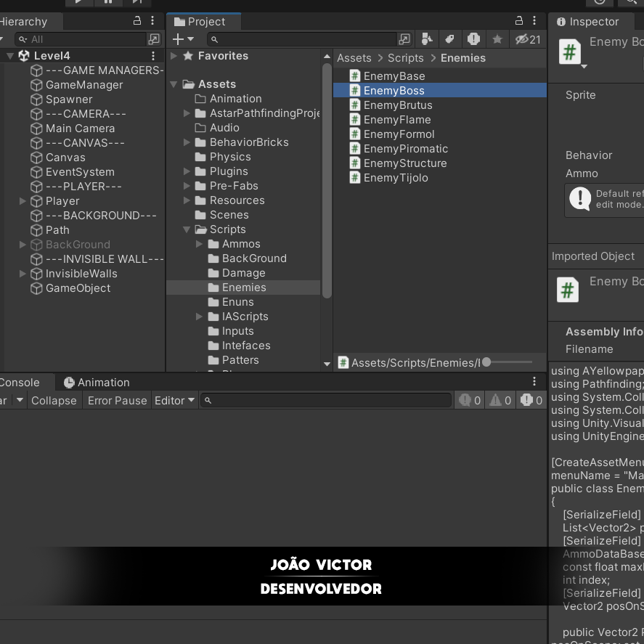Screen dimensions: 644x644
Task: Expand the IAScripts folder
Action: pyautogui.click(x=199, y=317)
